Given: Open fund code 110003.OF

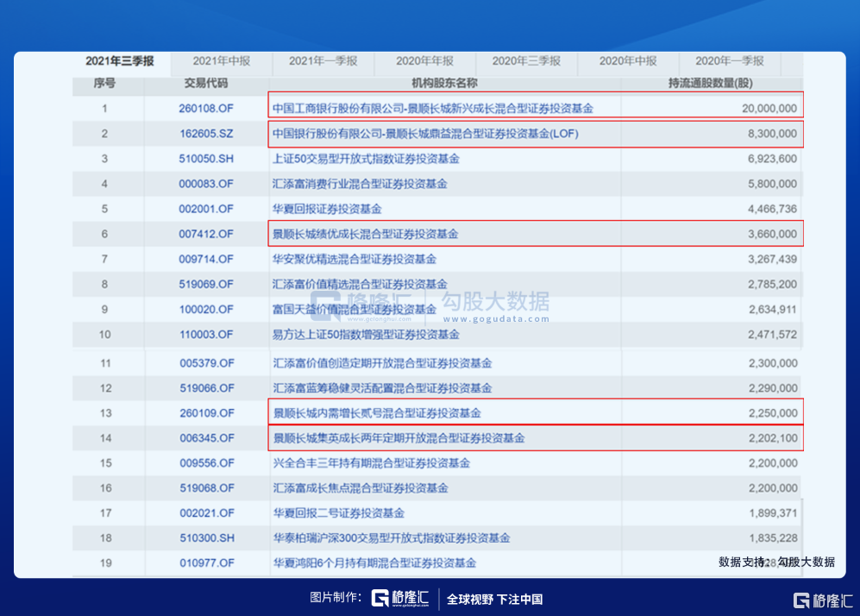Looking at the screenshot, I should [206, 335].
